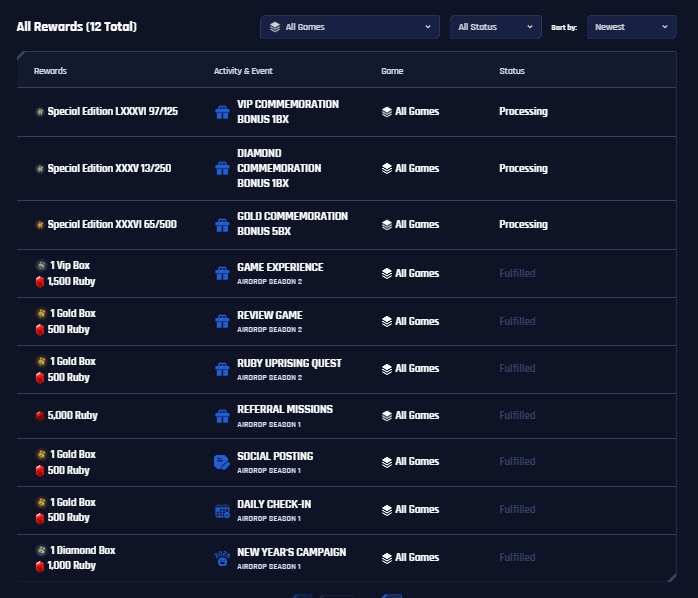Click GOLD COMMEMORATION BONUS 5BX text
698x598 pixels.
(x=292, y=224)
